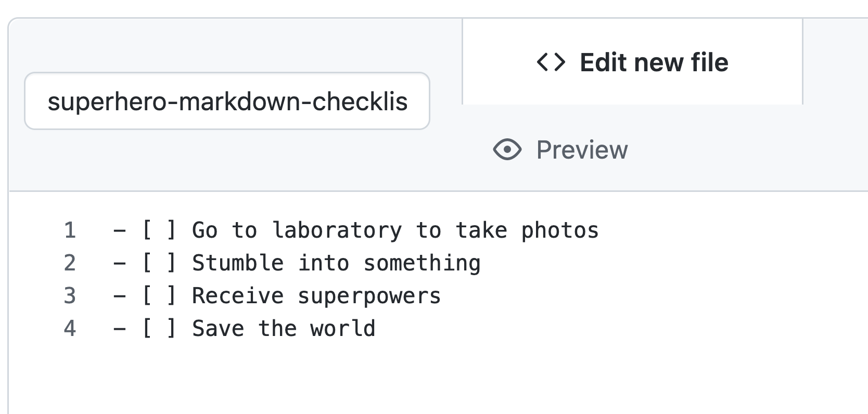The width and height of the screenshot is (868, 414).
Task: Place cursor in brackets before 'Receive superpowers'
Action: (159, 296)
